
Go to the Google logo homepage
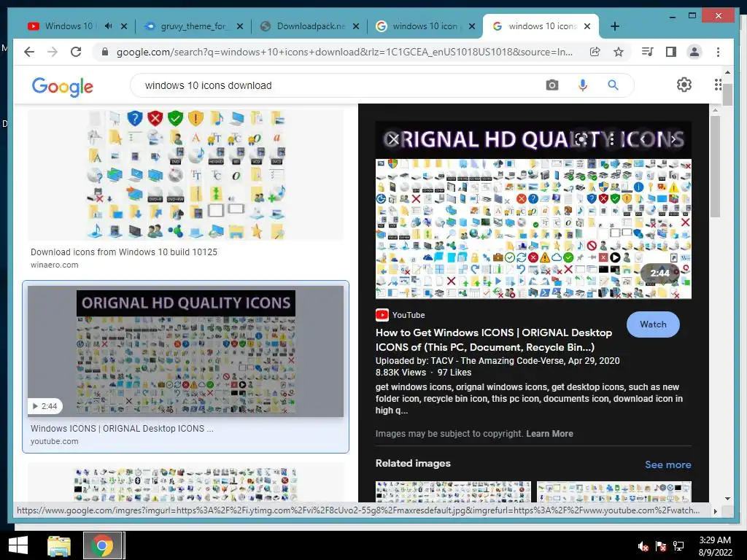63,87
